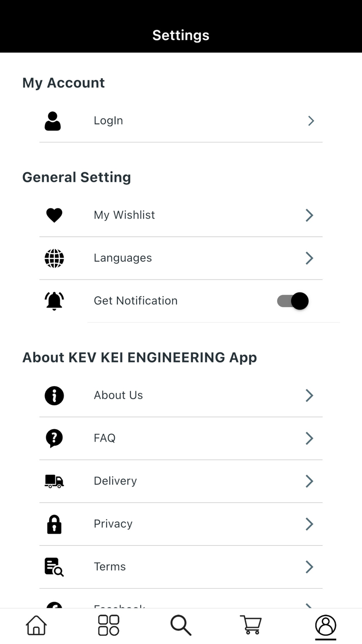362x644 pixels.
Task: Click the globe icon for Languages
Action: coord(54,258)
